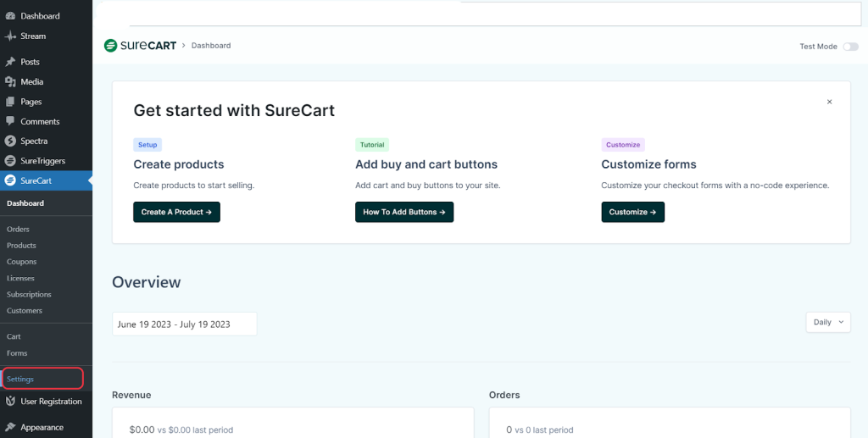Click the SureCart logo in header
Viewport: 868px width, 438px height.
coord(140,46)
